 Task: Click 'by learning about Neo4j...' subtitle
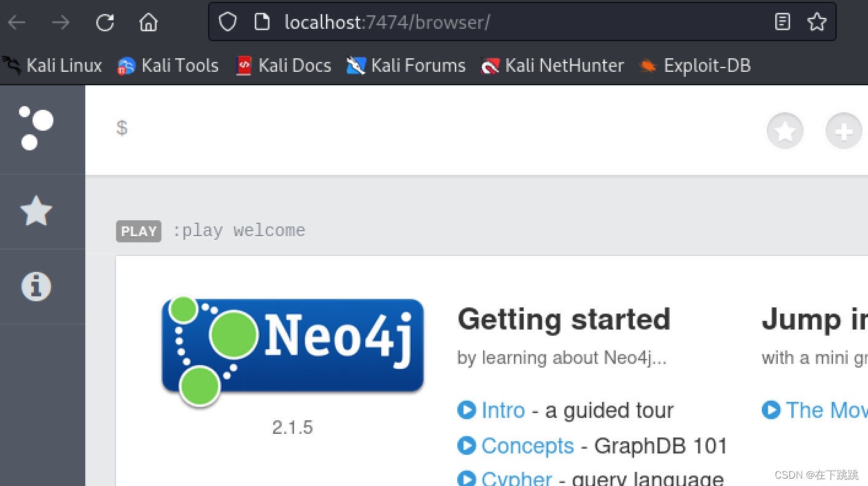tap(562, 357)
